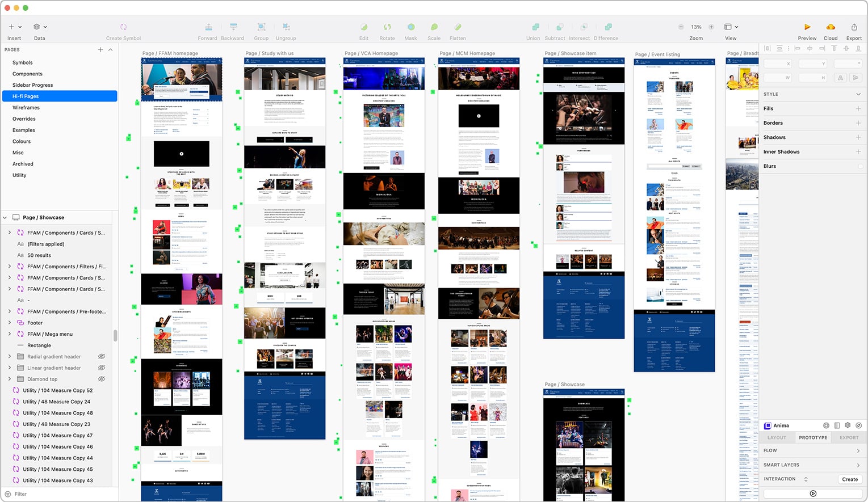Click the Export share icon in toolbar

tap(854, 27)
